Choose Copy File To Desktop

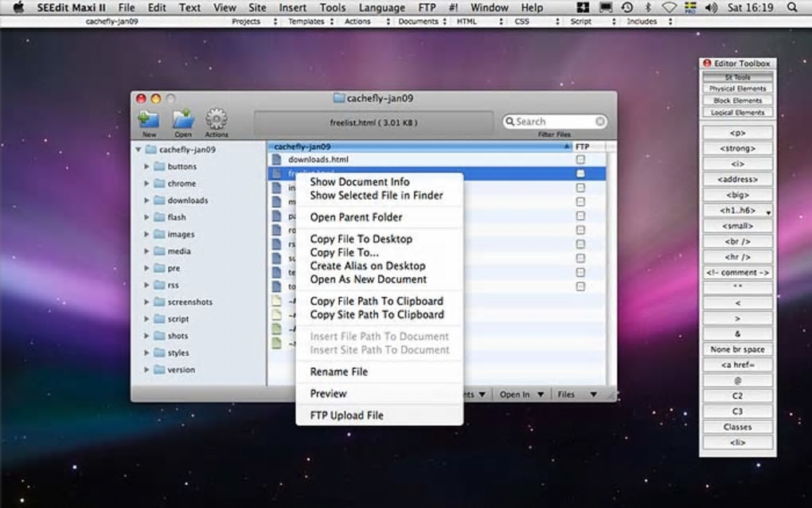[x=361, y=239]
